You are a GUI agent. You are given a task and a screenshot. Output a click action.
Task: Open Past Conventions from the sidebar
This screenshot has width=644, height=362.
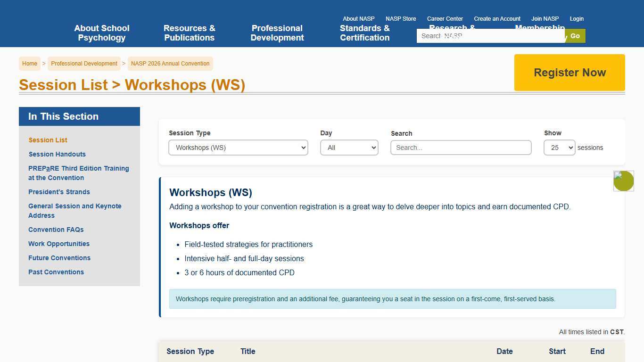point(56,272)
